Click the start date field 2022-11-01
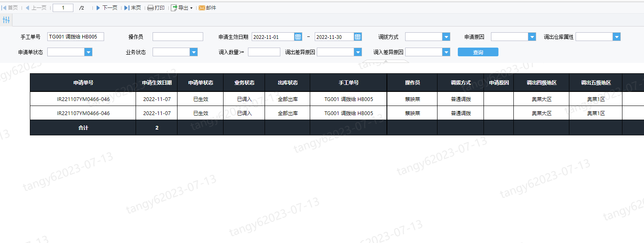 tap(273, 37)
